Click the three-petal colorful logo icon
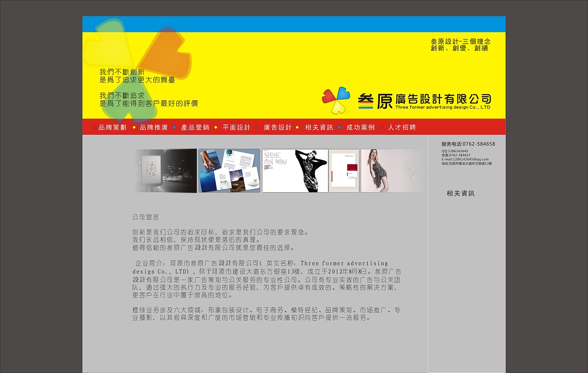Viewport: 588px width, 373px height. pos(336,100)
